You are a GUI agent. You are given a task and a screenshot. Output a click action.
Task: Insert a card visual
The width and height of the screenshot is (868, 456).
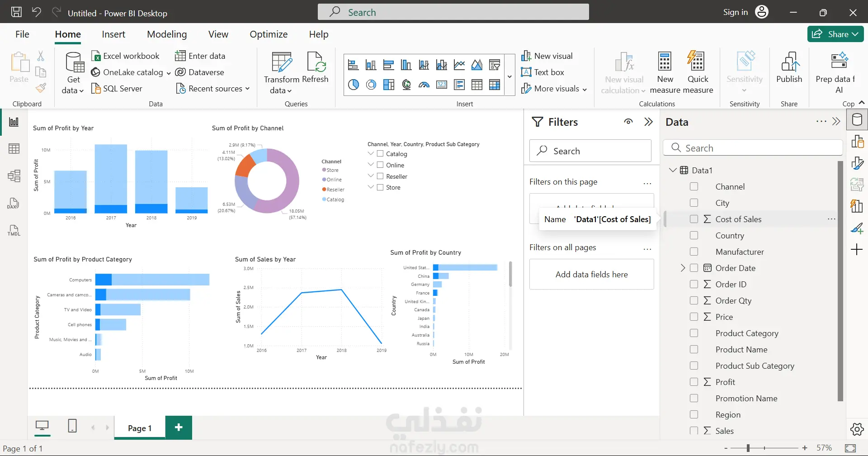[x=442, y=85]
